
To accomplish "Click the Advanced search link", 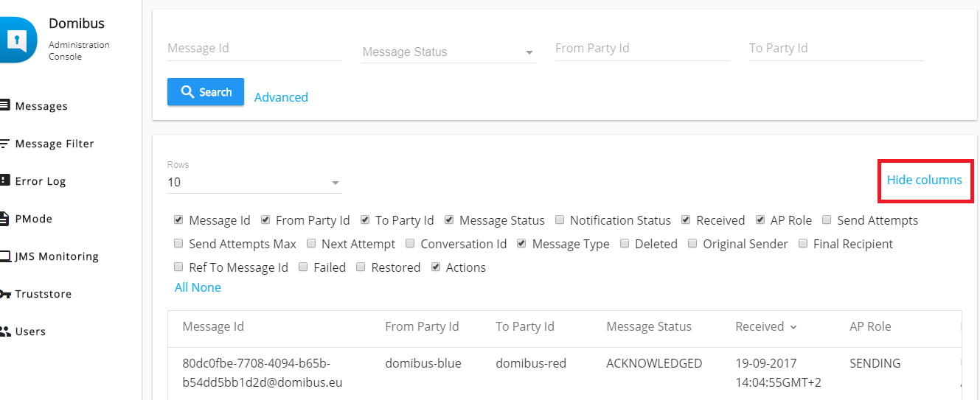I will (x=281, y=97).
